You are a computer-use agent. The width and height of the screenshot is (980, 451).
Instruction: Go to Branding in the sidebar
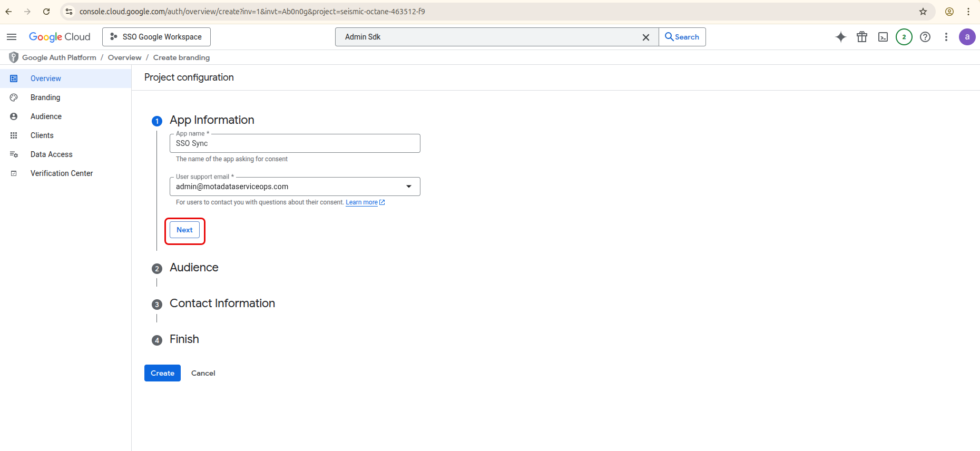point(45,97)
